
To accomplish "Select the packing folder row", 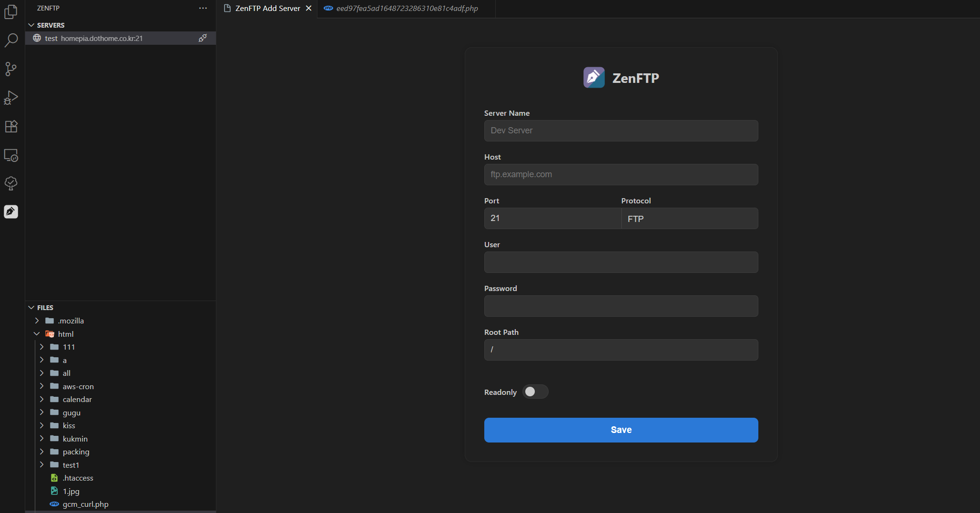I will pyautogui.click(x=121, y=452).
